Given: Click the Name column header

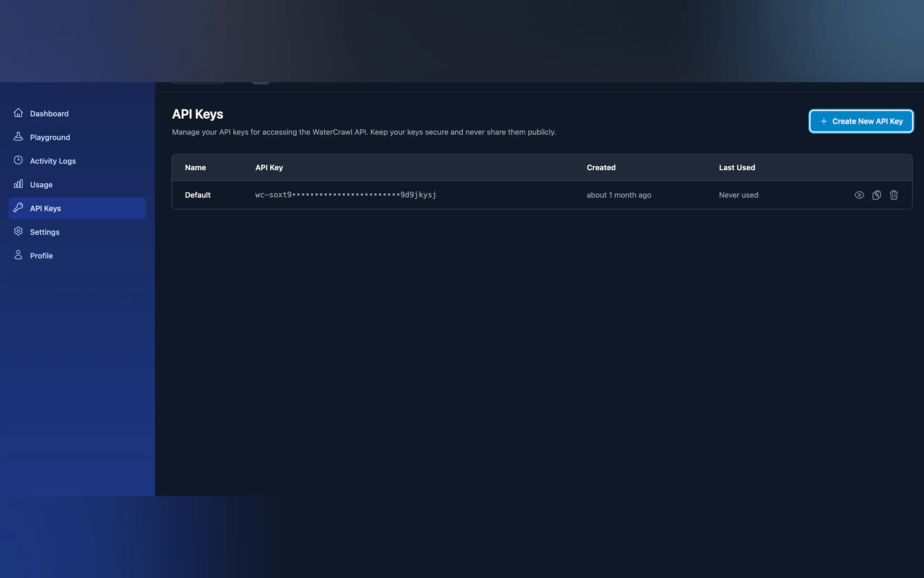Looking at the screenshot, I should point(195,167).
